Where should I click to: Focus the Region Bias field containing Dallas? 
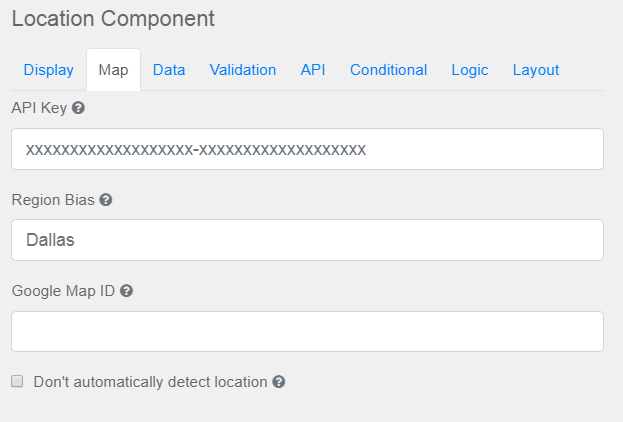point(307,240)
